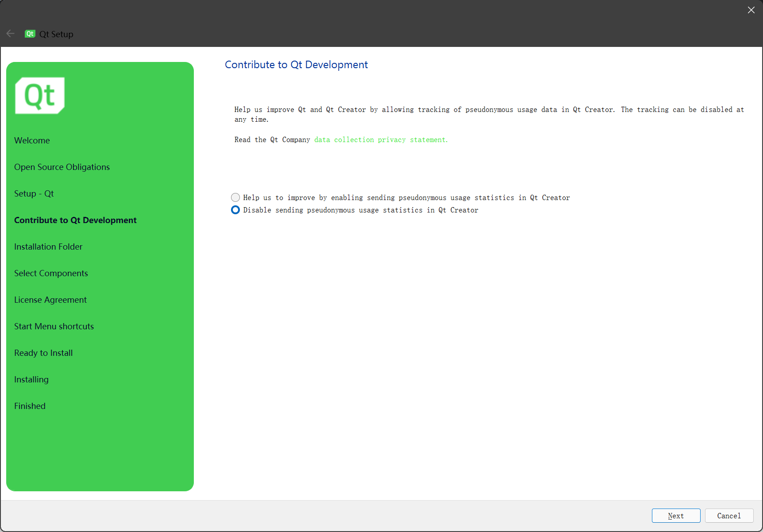
Task: Select Contribute to Qt Development step
Action: click(x=75, y=220)
